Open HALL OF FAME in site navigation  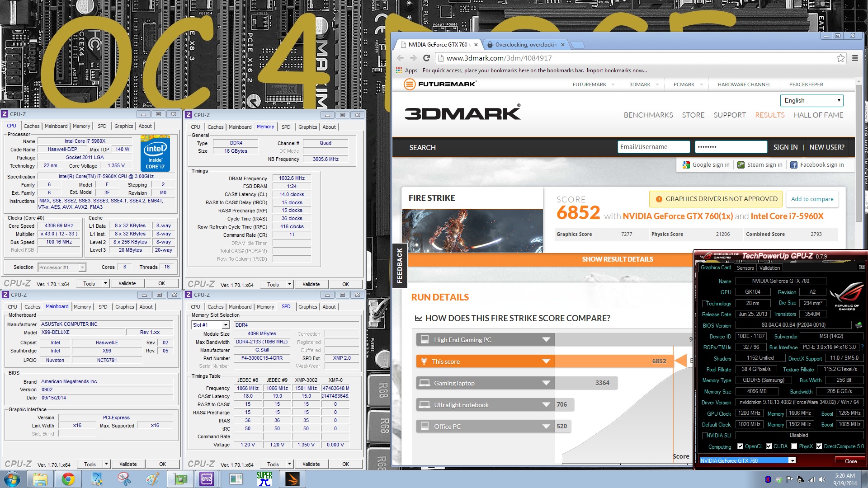[x=818, y=115]
